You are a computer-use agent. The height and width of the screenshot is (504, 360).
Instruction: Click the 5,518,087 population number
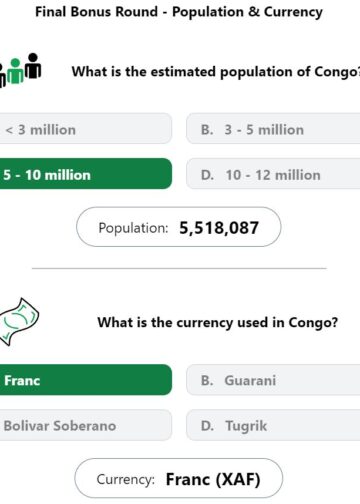pos(219,228)
